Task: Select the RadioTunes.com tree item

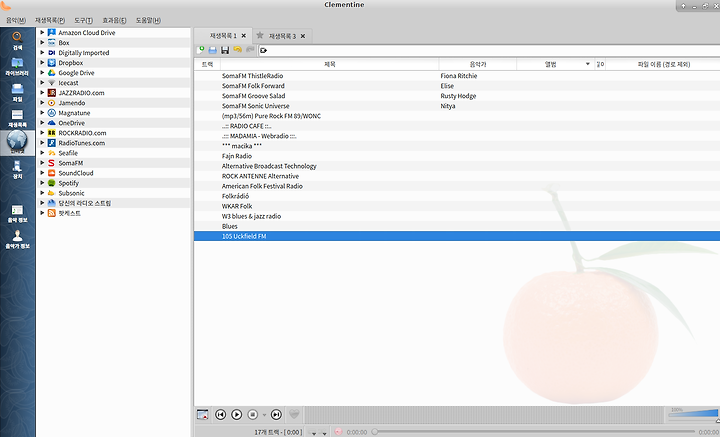Action: pyautogui.click(x=82, y=143)
